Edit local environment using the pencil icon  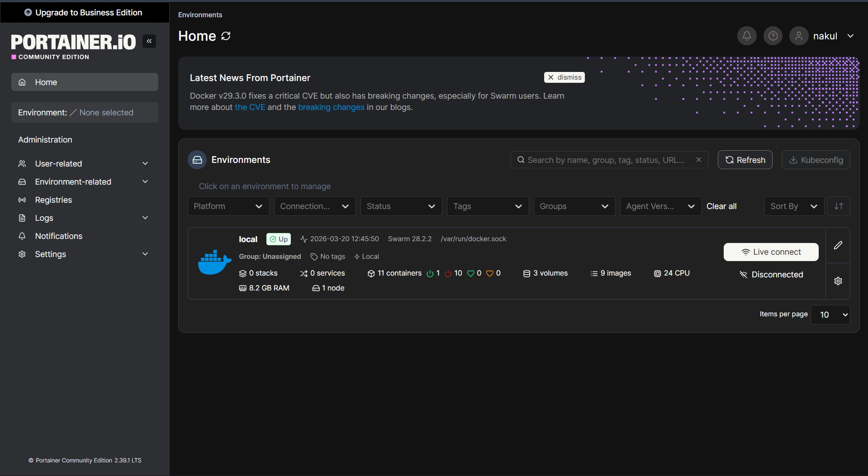click(838, 246)
